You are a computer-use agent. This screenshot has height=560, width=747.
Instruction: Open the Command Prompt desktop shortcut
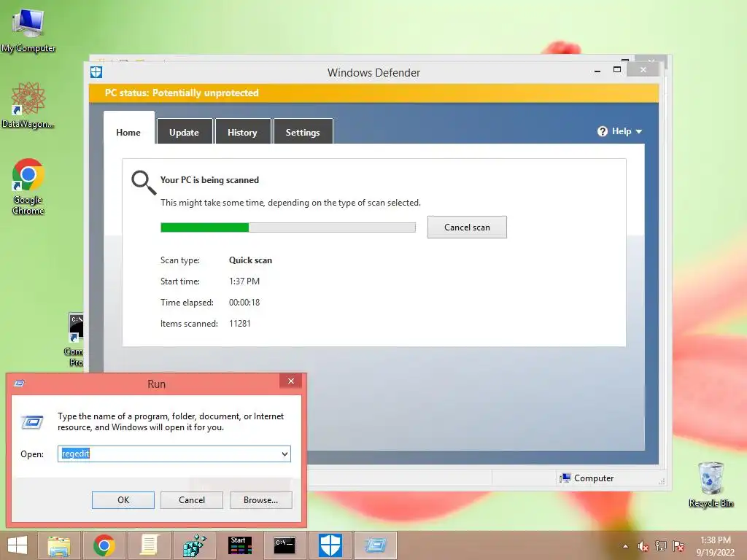(x=76, y=339)
